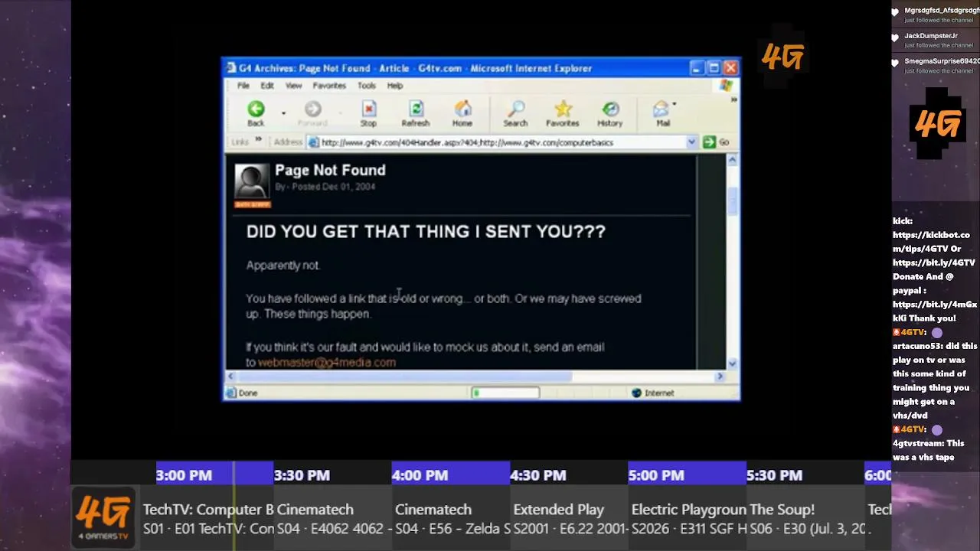Screen dimensions: 980x551
Task: Stop page loading with the Stop icon
Action: coord(368,109)
